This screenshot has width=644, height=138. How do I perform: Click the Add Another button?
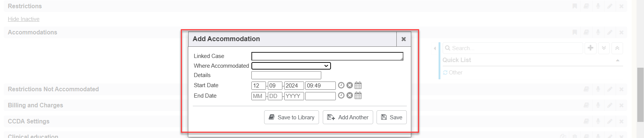[x=348, y=117]
